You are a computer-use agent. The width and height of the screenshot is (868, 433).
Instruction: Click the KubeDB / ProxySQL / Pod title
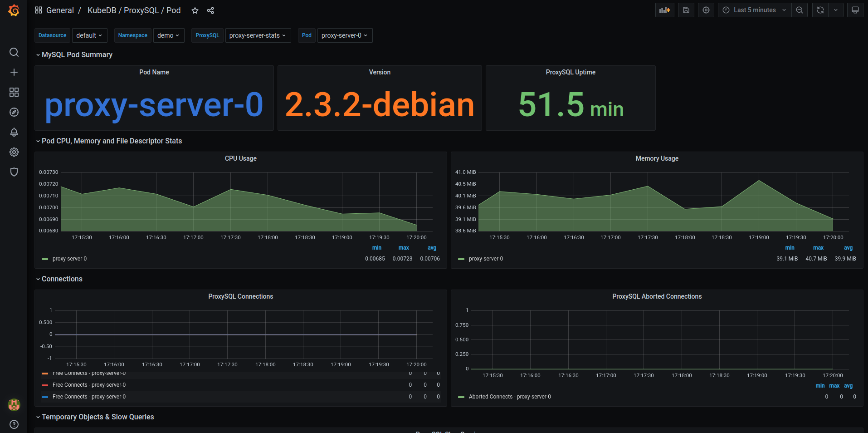pyautogui.click(x=134, y=10)
